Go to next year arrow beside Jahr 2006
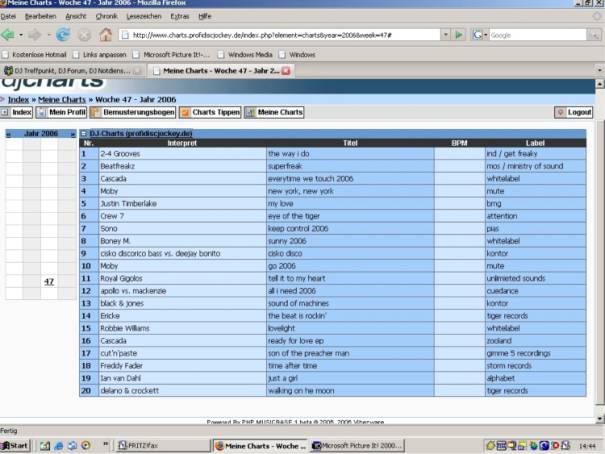The image size is (605, 454). (72, 134)
